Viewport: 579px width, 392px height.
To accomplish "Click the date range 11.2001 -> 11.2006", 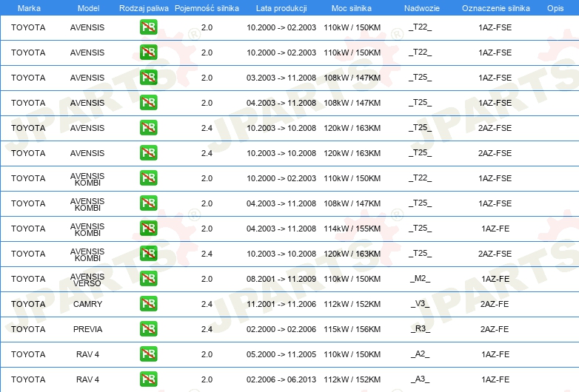I will tap(281, 304).
